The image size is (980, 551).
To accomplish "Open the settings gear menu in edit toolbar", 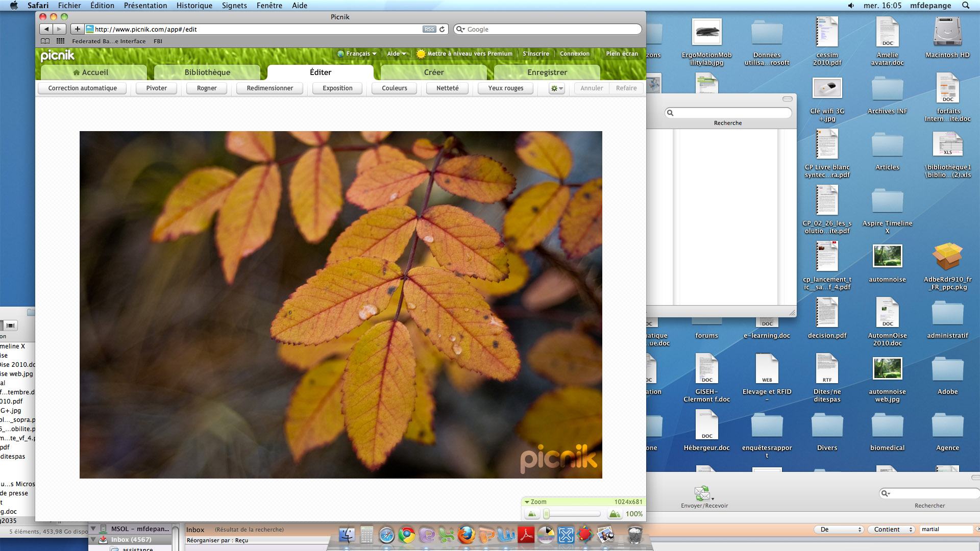I will coord(556,88).
